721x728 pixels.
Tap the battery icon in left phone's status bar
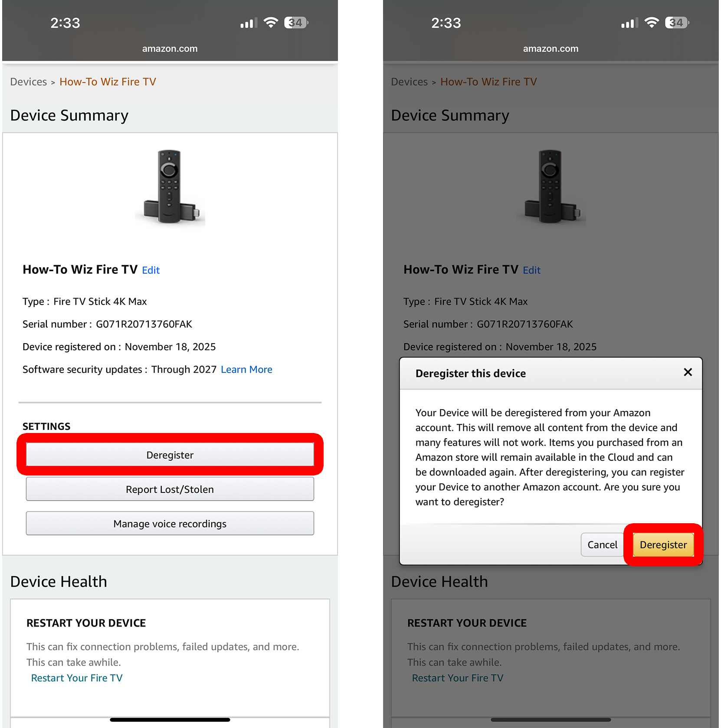tap(296, 23)
